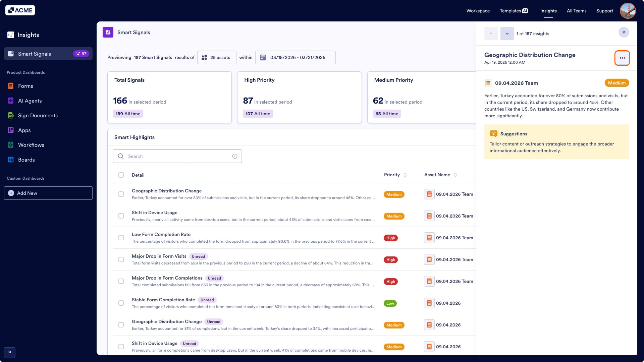
Task: Collapse sidebar with double-chevron button
Action: (x=10, y=352)
